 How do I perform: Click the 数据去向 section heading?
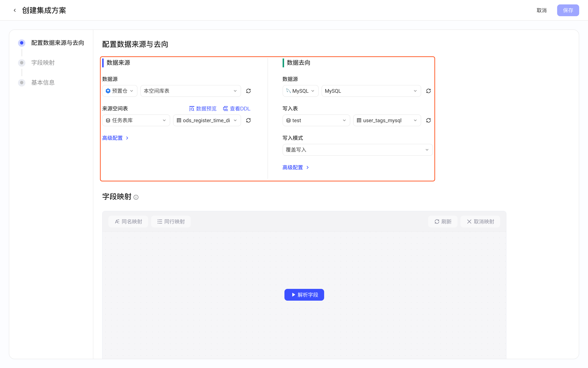tap(298, 63)
